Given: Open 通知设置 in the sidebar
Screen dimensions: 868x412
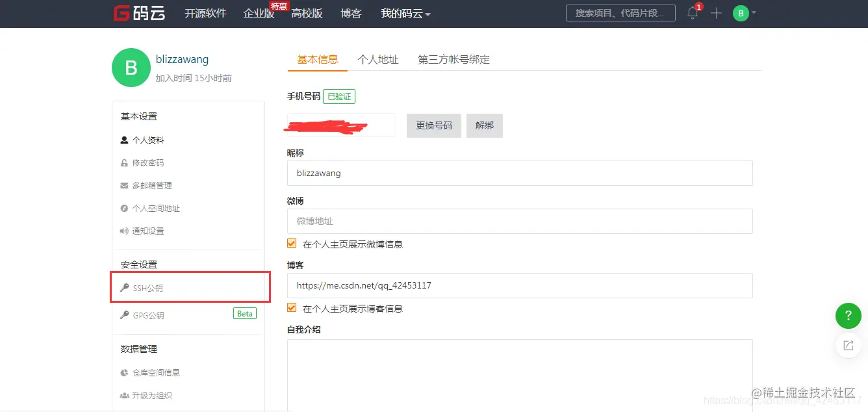Looking at the screenshot, I should pos(148,231).
